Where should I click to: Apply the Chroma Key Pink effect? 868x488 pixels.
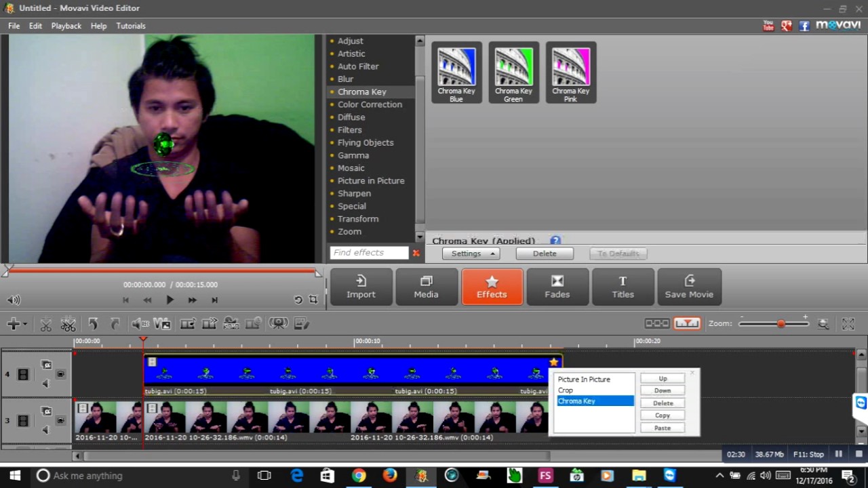coord(571,73)
